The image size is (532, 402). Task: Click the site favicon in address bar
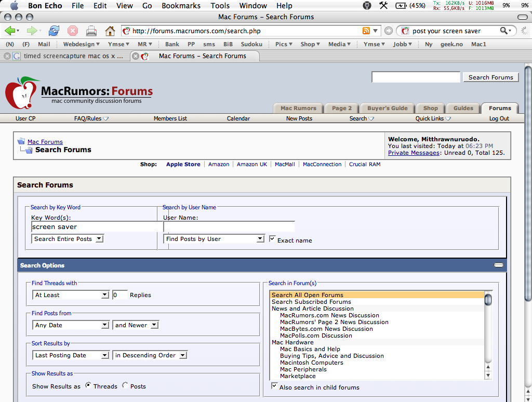pyautogui.click(x=126, y=31)
